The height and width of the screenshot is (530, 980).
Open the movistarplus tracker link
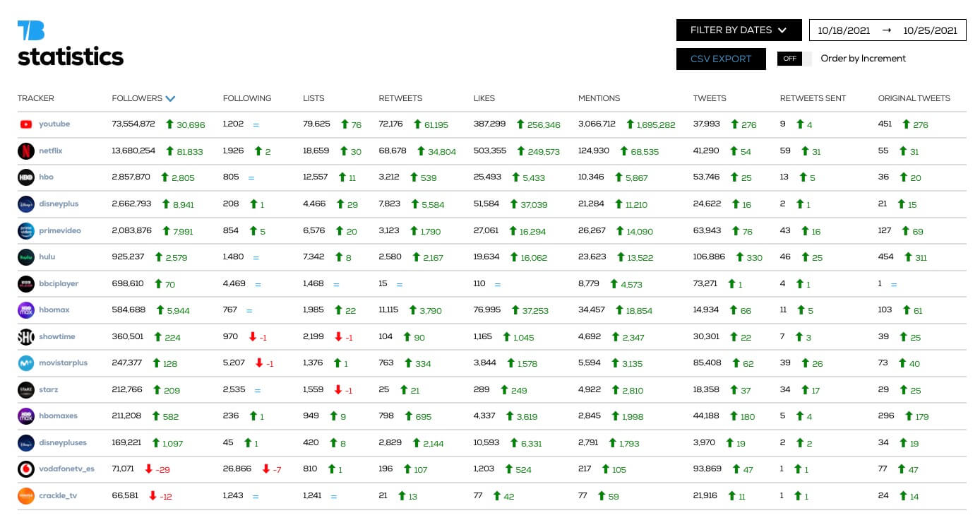point(64,363)
